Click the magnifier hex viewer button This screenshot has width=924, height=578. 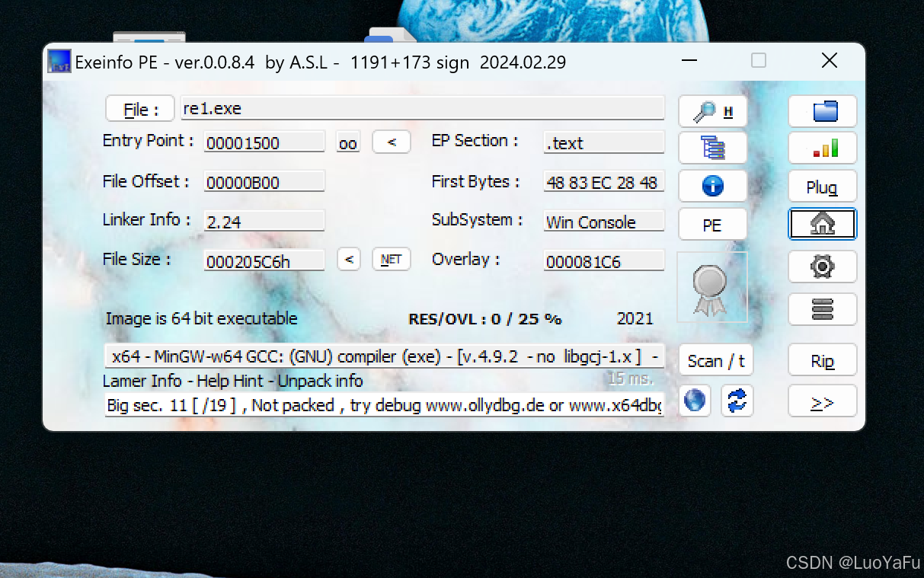(x=712, y=112)
